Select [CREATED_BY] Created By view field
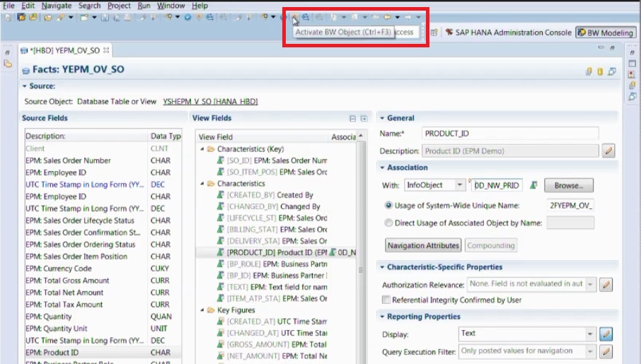Image resolution: width=641 pixels, height=364 pixels. pos(270,195)
